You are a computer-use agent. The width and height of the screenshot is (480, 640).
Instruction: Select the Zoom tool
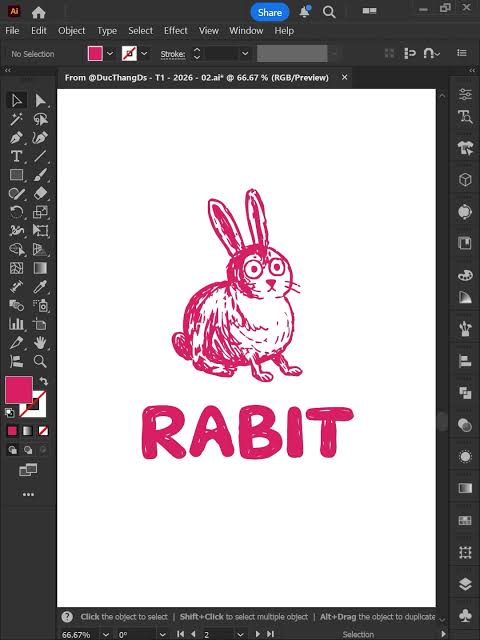point(40,361)
